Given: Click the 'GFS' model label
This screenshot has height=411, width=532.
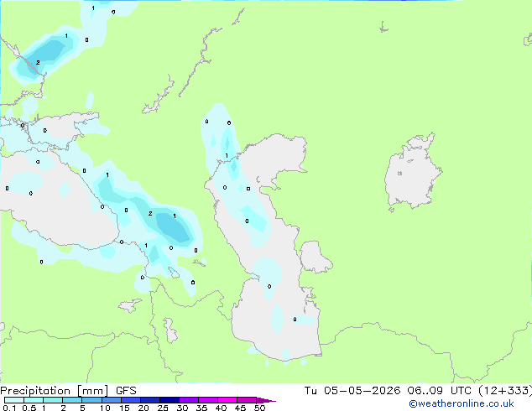Looking at the screenshot, I should (126, 391).
